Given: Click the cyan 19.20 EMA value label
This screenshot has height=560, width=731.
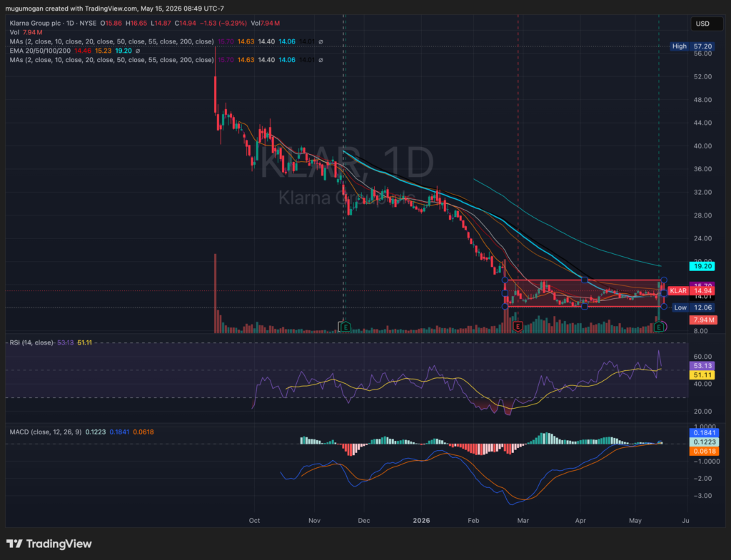Looking at the screenshot, I should click(703, 266).
